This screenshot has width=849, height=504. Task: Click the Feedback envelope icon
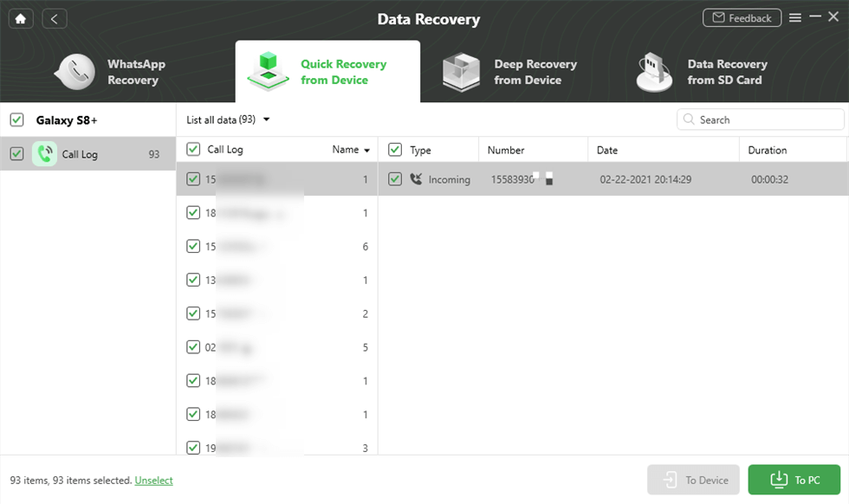click(x=718, y=18)
